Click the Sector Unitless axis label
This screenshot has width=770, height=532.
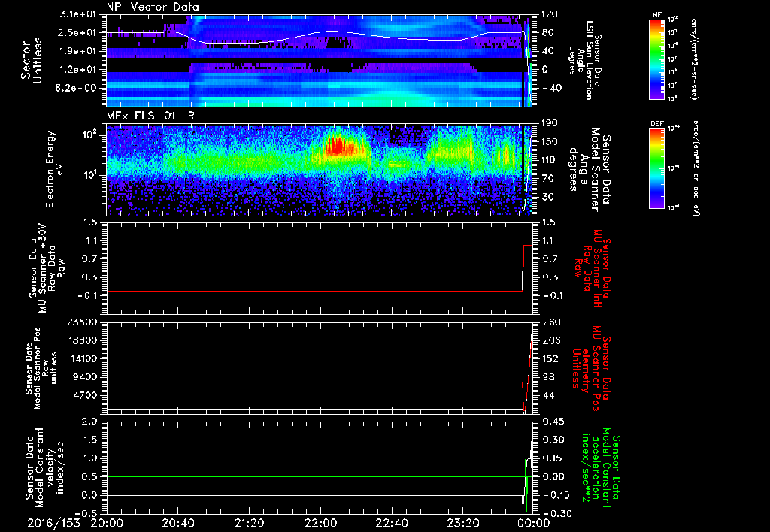30,60
